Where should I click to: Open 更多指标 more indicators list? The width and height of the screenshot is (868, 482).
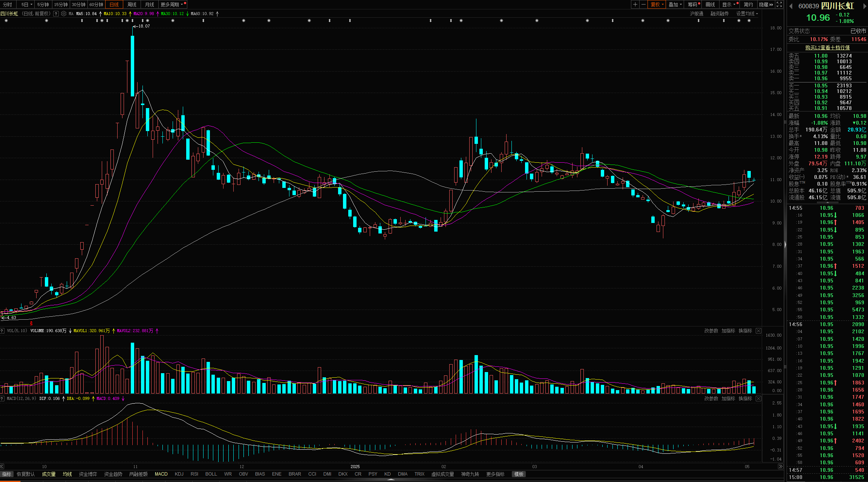[x=495, y=474]
